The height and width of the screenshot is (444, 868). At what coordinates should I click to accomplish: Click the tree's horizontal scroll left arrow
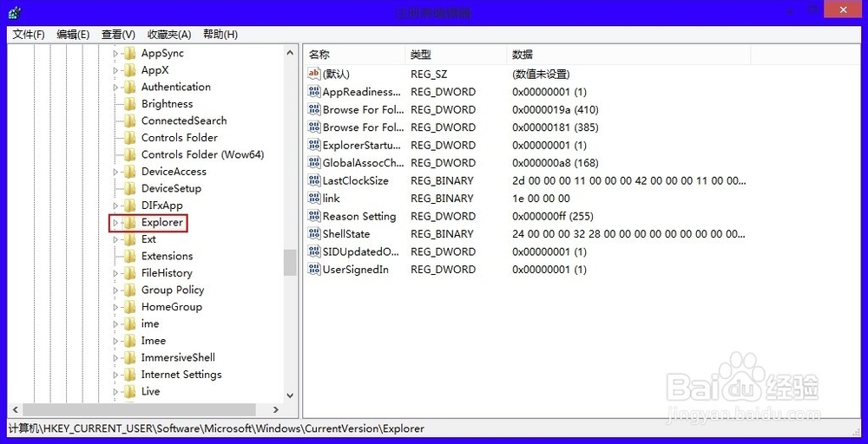(x=15, y=409)
